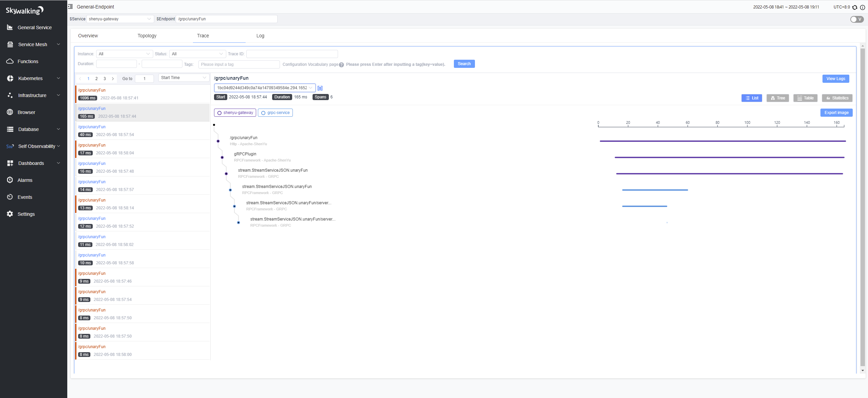The height and width of the screenshot is (398, 868).
Task: Click the copy trace ID icon
Action: [320, 88]
